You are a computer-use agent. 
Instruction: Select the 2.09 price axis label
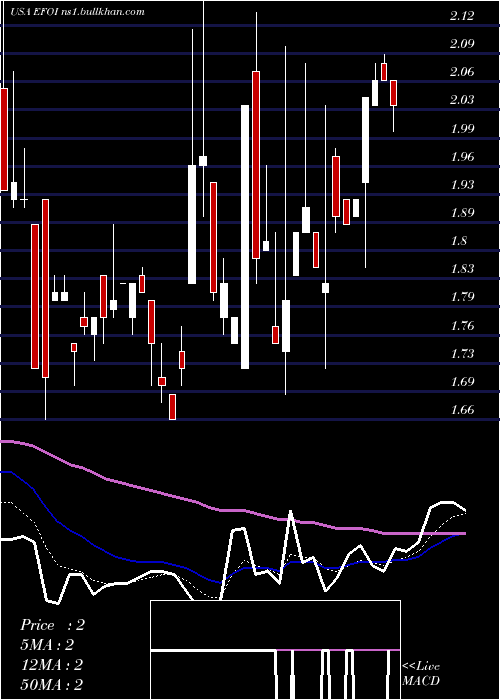(x=462, y=44)
